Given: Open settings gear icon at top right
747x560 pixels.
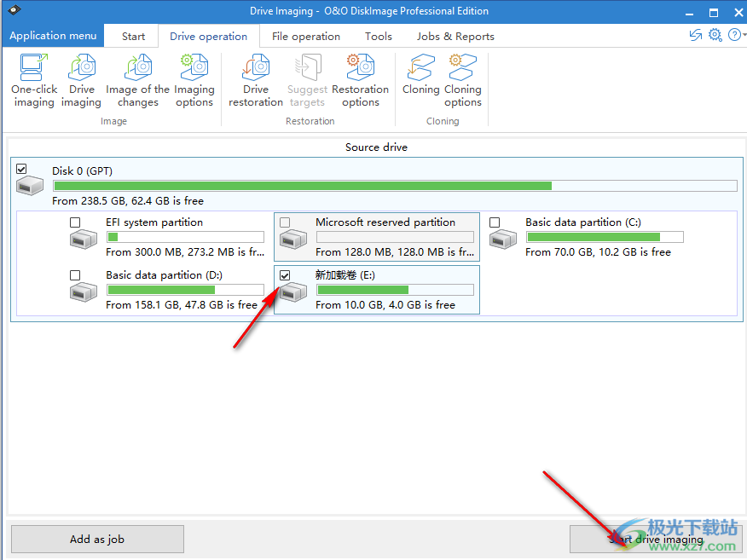Looking at the screenshot, I should tap(715, 35).
